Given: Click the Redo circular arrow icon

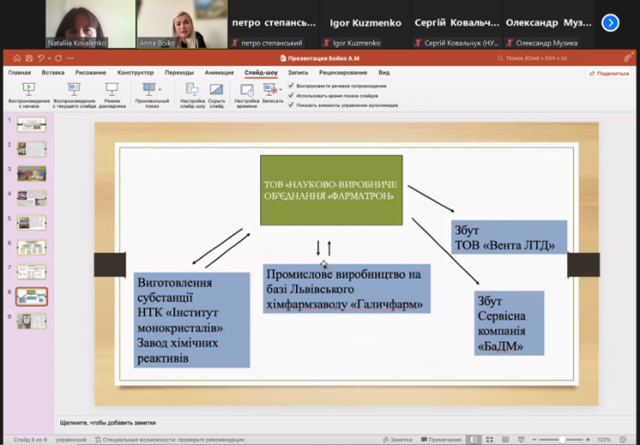Looking at the screenshot, I should pyautogui.click(x=58, y=58).
